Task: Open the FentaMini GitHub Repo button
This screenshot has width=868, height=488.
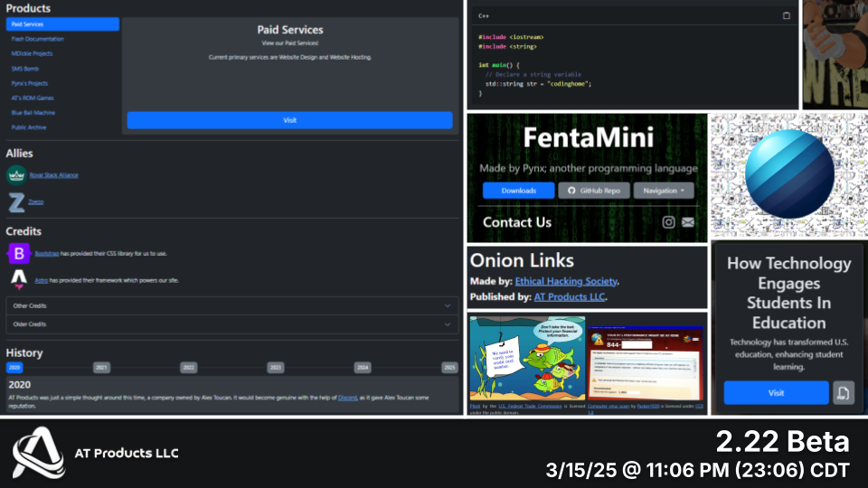Action: click(x=594, y=191)
